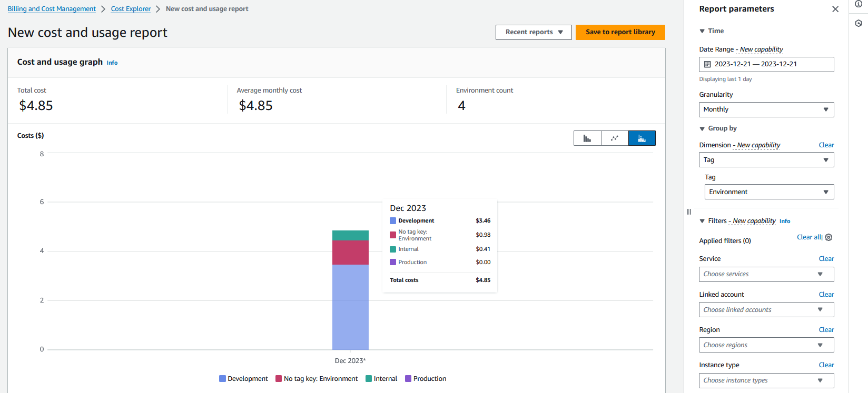
Task: Select the stacked bar chart view
Action: 642,138
